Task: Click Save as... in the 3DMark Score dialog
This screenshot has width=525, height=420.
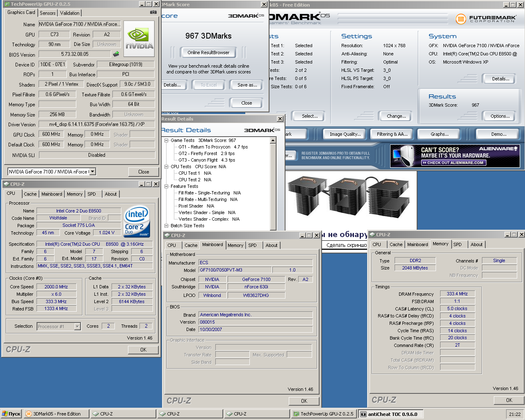Action: (x=247, y=85)
